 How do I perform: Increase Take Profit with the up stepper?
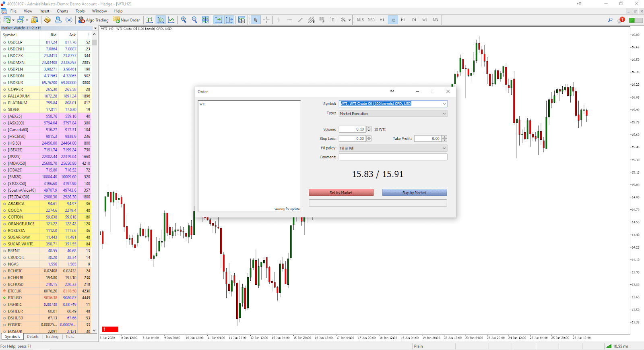(444, 137)
